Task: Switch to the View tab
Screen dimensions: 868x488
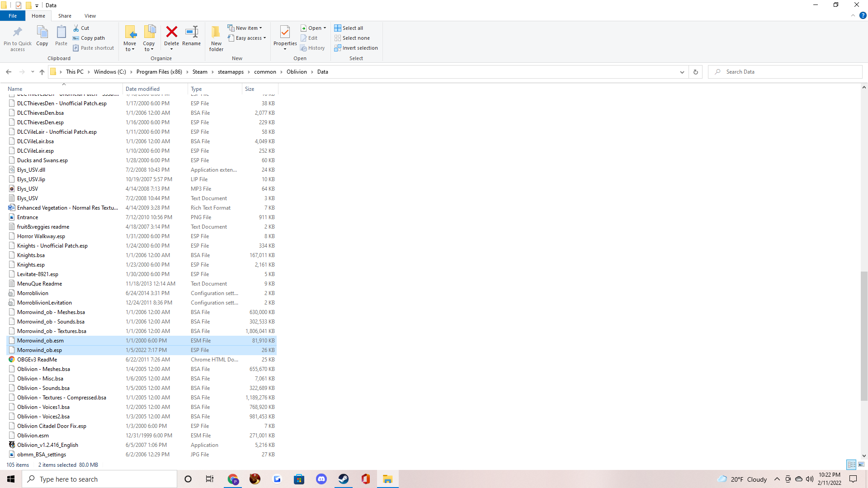Action: click(x=90, y=16)
